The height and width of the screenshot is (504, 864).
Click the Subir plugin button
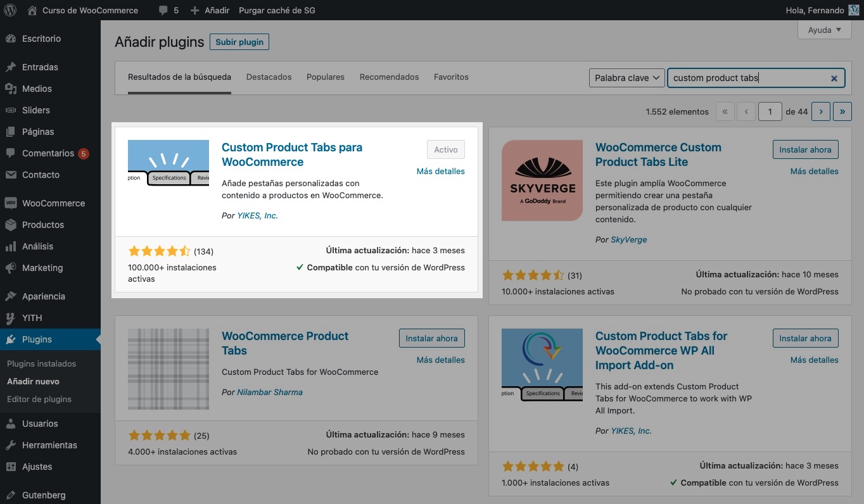click(x=239, y=42)
